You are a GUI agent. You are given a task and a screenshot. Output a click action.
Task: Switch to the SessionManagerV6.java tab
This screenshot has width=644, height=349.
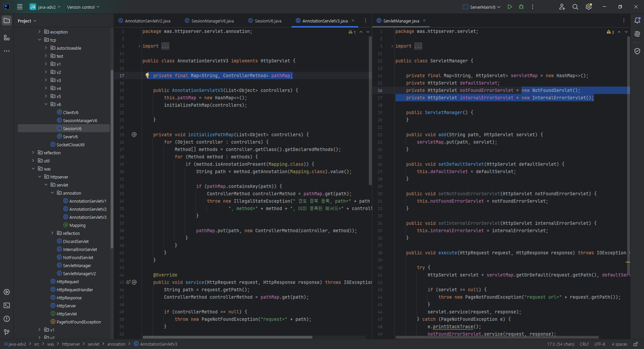click(209, 21)
